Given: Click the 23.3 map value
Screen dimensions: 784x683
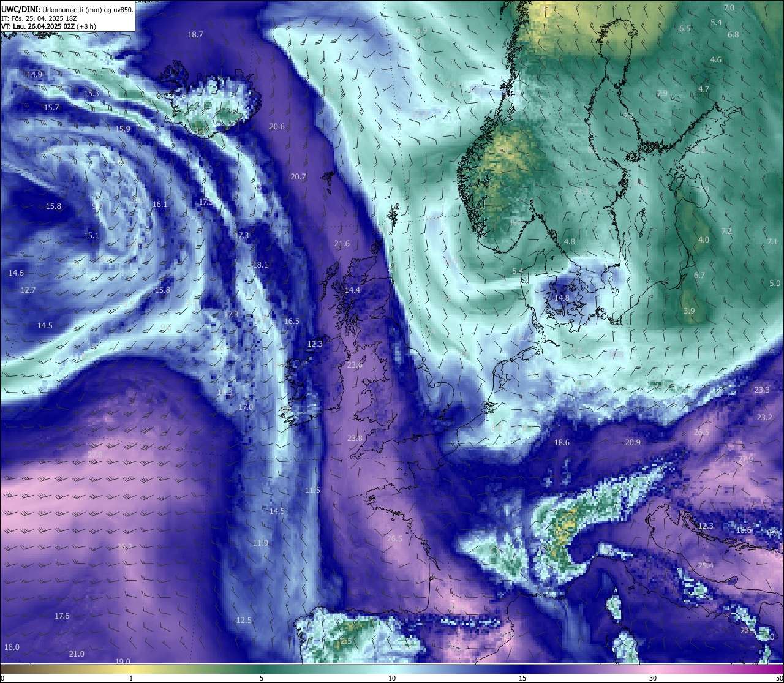Looking at the screenshot, I should pyautogui.click(x=762, y=390).
